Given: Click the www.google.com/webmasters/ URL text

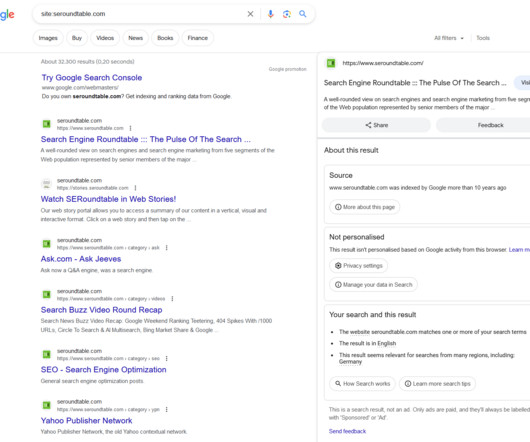Looking at the screenshot, I should (x=80, y=88).
